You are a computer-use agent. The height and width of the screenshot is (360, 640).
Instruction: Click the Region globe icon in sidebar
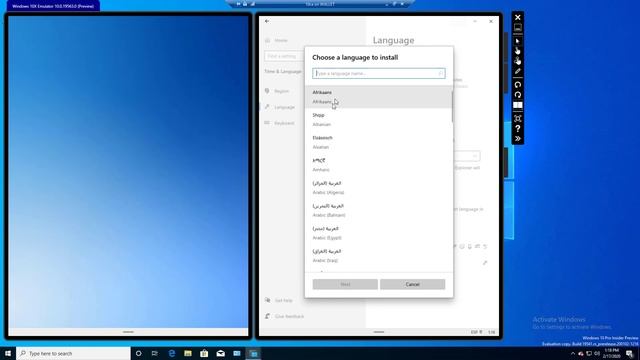(x=267, y=91)
